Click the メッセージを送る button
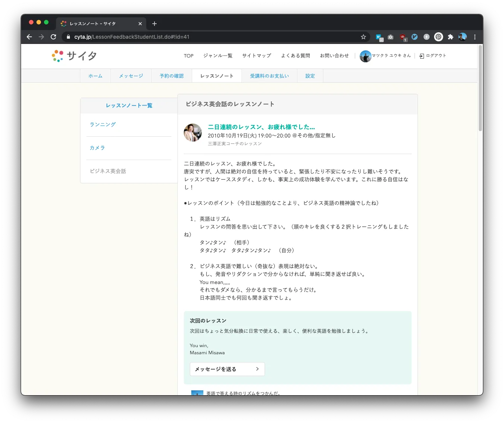504x423 pixels. pyautogui.click(x=227, y=369)
